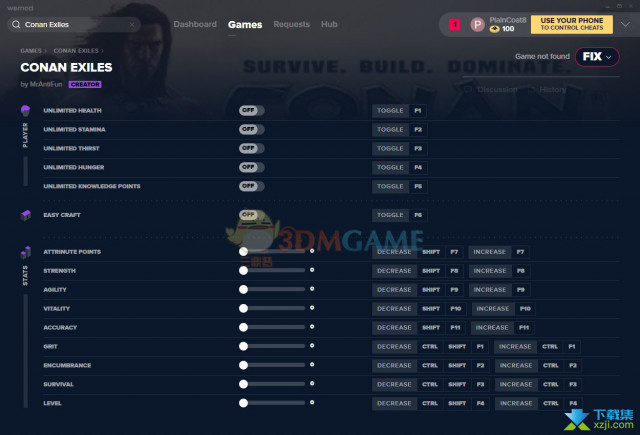The width and height of the screenshot is (640, 435).
Task: Click the Games breadcrumb link
Action: point(31,51)
